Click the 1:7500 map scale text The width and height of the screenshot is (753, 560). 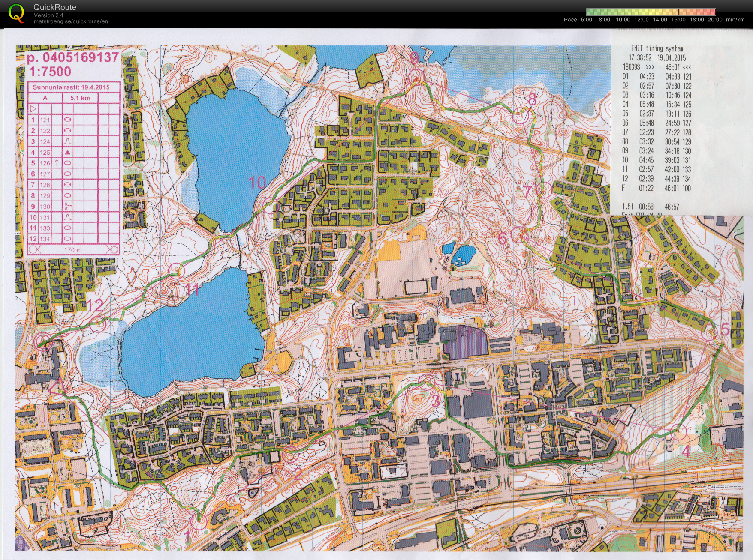point(50,72)
